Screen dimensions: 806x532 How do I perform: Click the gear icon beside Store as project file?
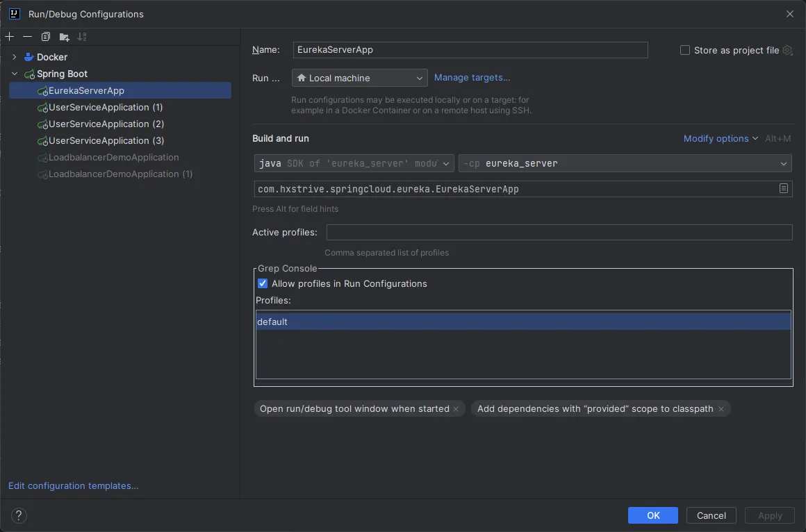787,50
